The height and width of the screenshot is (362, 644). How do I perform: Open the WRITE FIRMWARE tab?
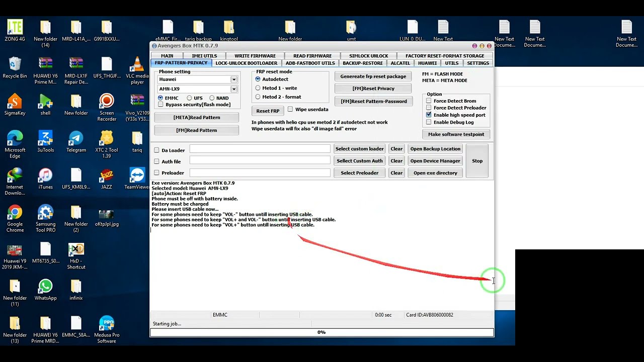(255, 56)
